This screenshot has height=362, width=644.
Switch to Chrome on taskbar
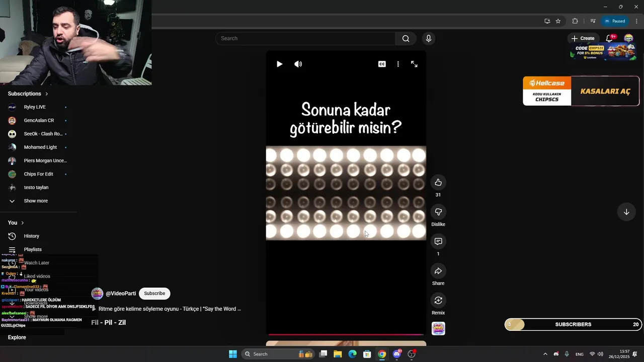click(x=382, y=354)
